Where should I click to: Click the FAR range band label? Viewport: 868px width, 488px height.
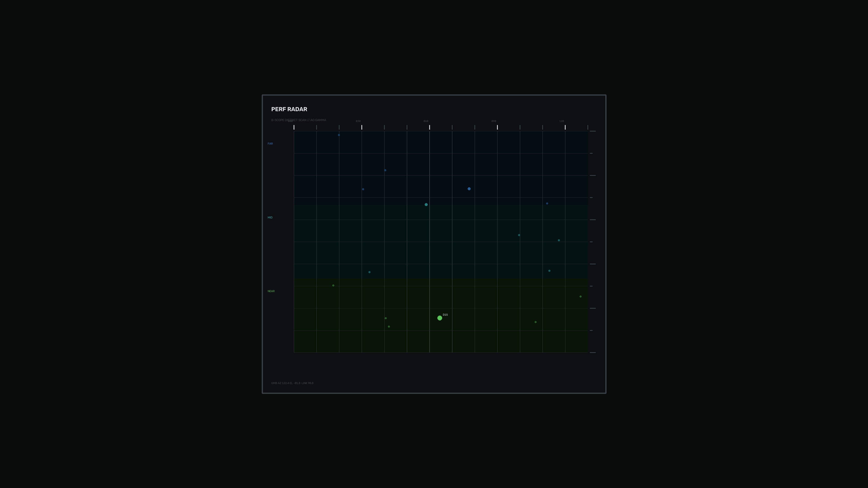[x=270, y=144]
